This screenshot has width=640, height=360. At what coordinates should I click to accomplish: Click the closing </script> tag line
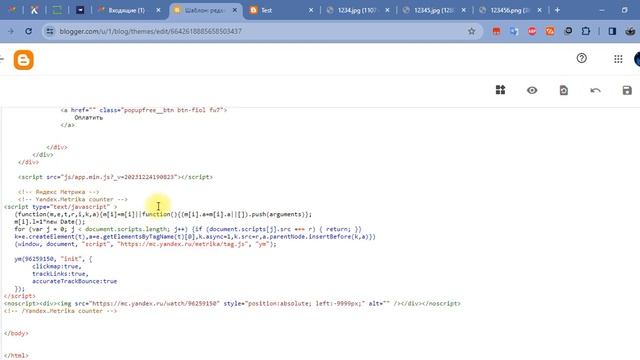20,296
